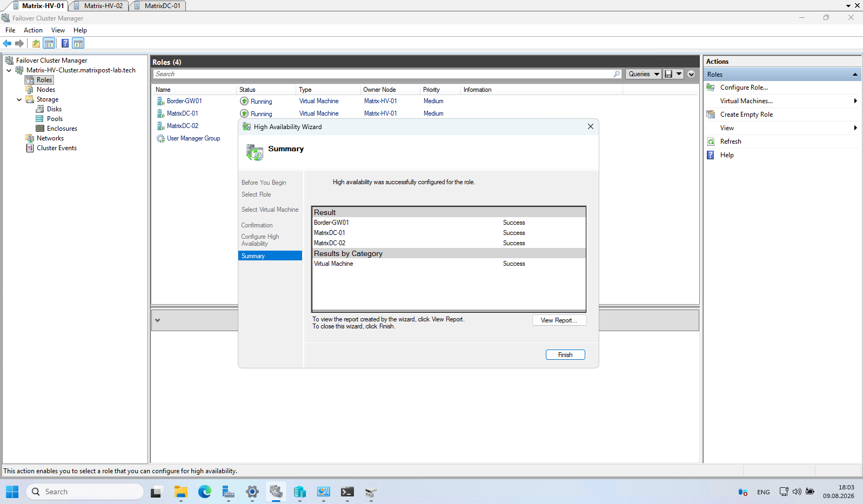Select the Networks tree item
Image resolution: width=863 pixels, height=504 pixels.
[50, 138]
